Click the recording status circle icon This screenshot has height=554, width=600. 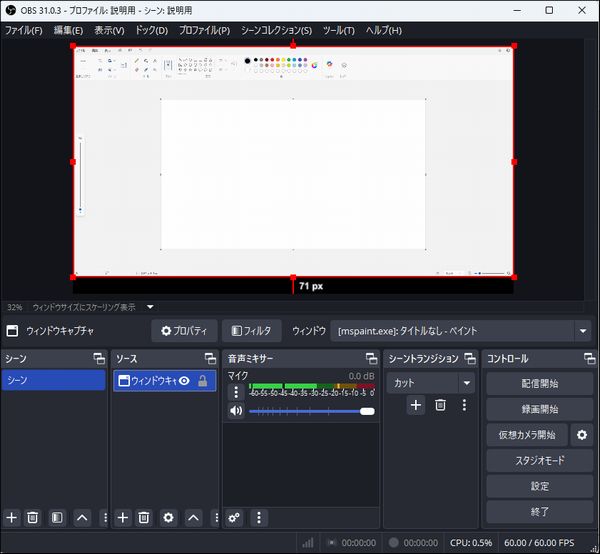coord(393,543)
